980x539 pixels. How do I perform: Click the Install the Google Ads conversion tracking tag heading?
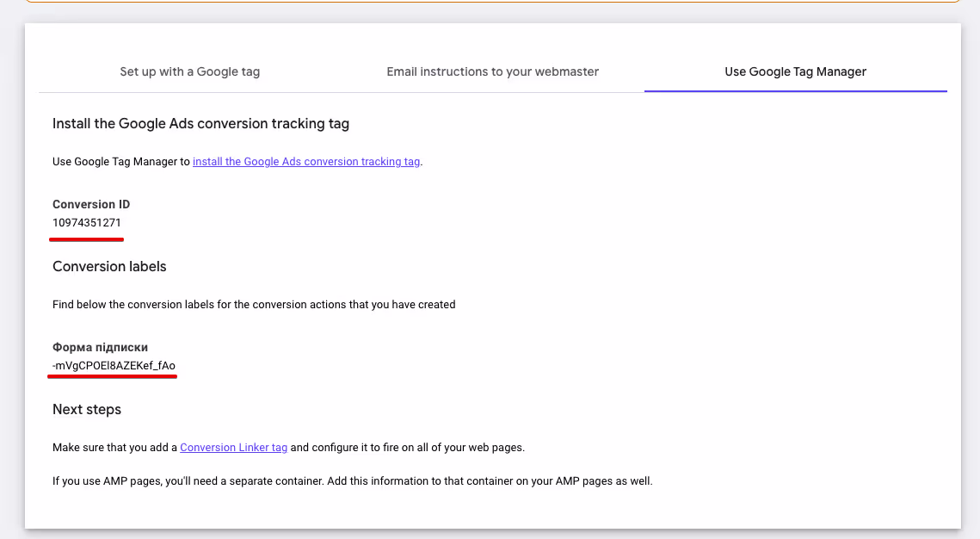pos(200,124)
